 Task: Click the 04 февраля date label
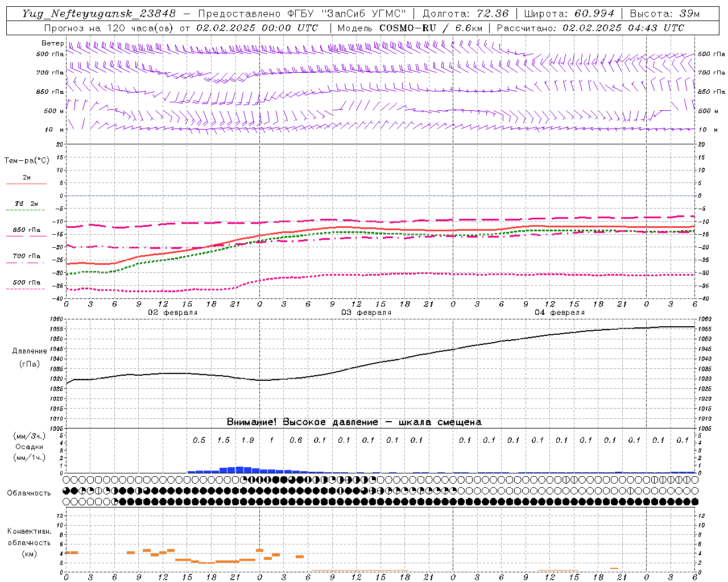pos(560,312)
